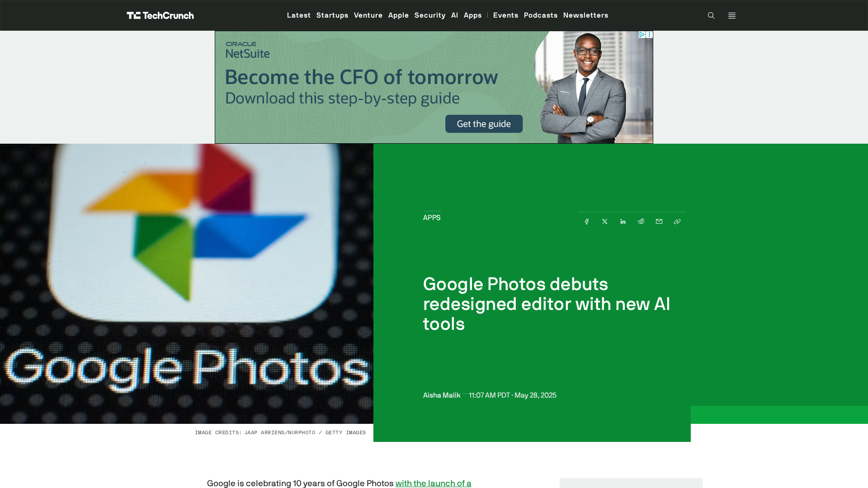Go to Podcasts section
This screenshot has width=868, height=488.
pos(541,15)
